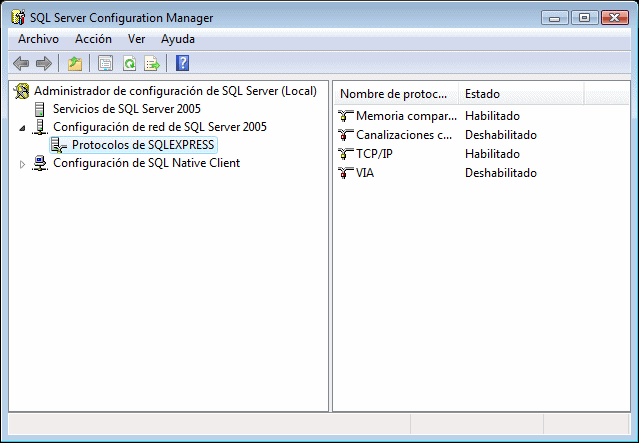Click the VIA protocol icon
The image size is (639, 443).
[x=345, y=173]
